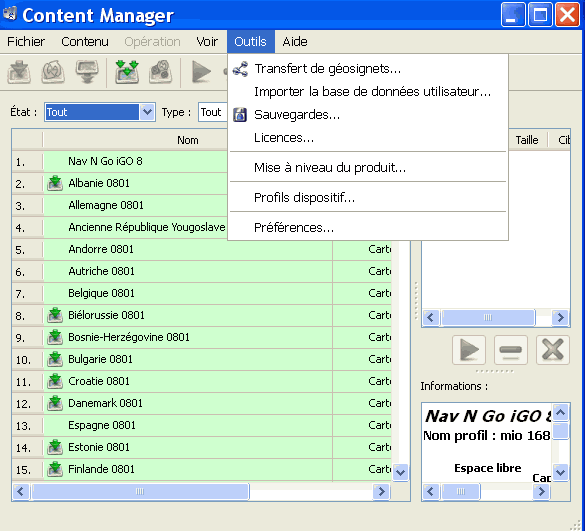This screenshot has height=531, width=585.
Task: Click the download-all maps toolbar icon
Action: coord(127,72)
